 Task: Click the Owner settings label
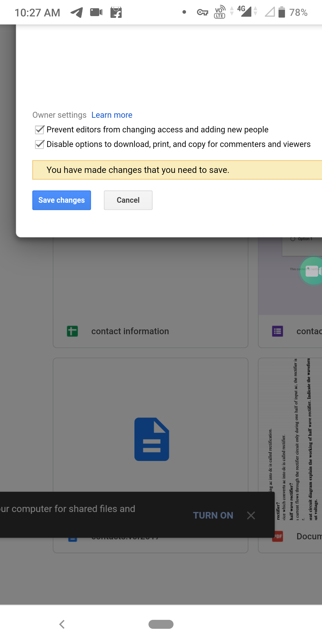coord(59,115)
